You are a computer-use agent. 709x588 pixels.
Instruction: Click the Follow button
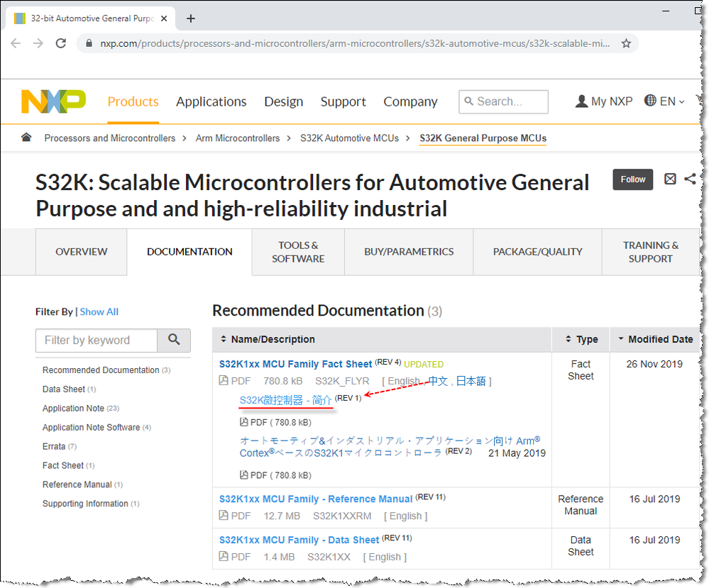click(632, 179)
